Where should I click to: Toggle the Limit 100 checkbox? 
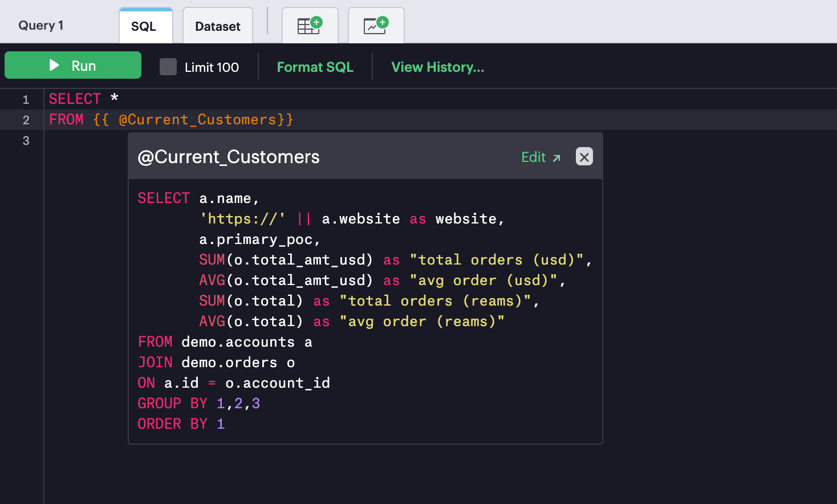168,67
